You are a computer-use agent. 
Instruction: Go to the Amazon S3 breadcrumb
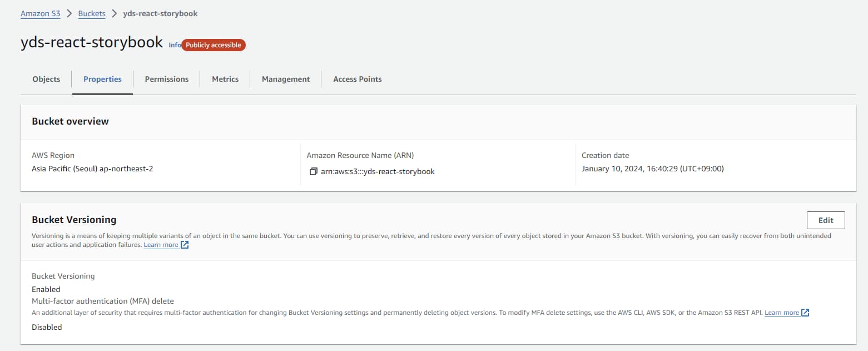41,13
